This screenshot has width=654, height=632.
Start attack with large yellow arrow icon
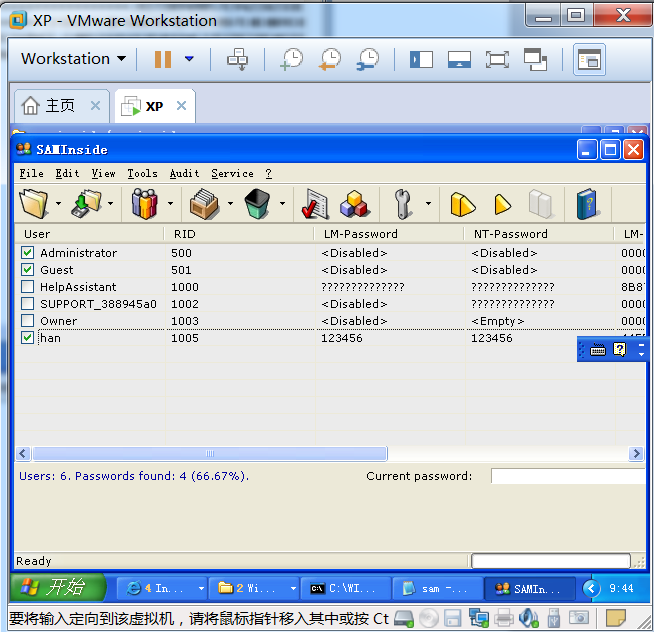(463, 204)
